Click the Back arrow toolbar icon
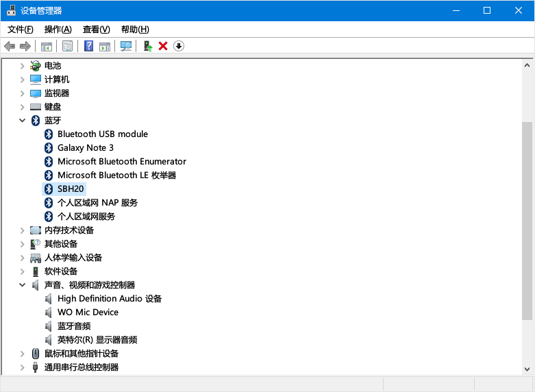Viewport: 535px width, 392px height. point(10,46)
